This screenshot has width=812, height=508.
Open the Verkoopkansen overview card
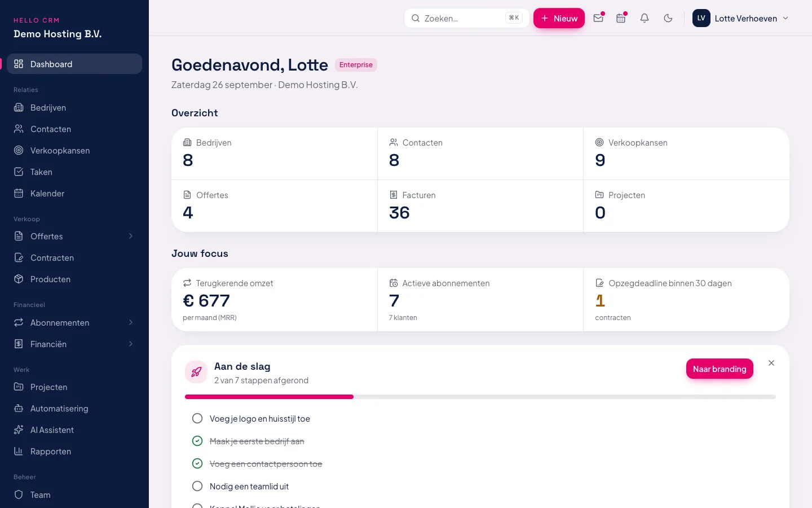click(x=686, y=154)
